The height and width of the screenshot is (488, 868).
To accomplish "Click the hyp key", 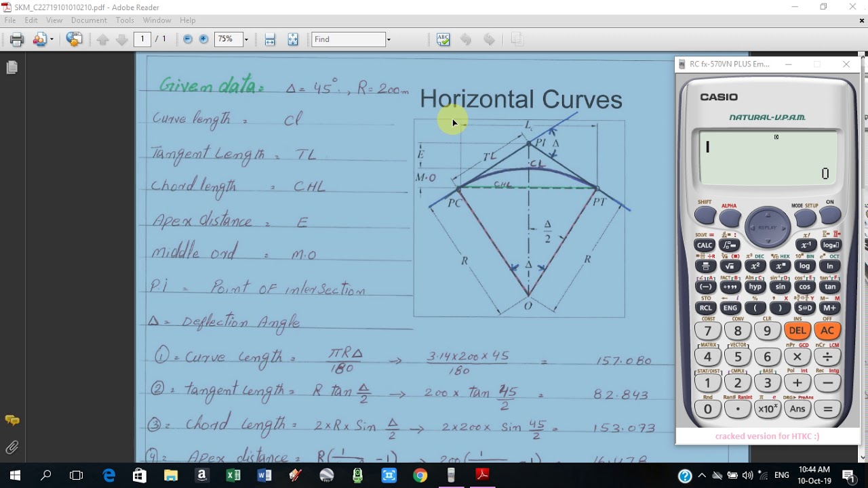I will click(755, 287).
